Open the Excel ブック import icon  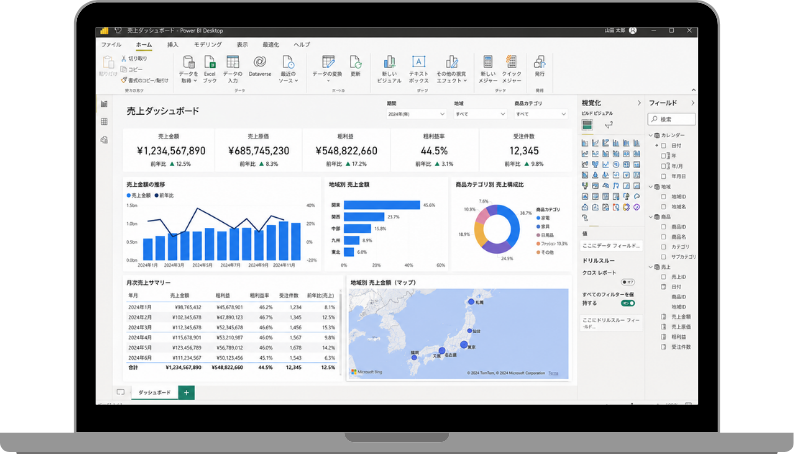[x=210, y=62]
